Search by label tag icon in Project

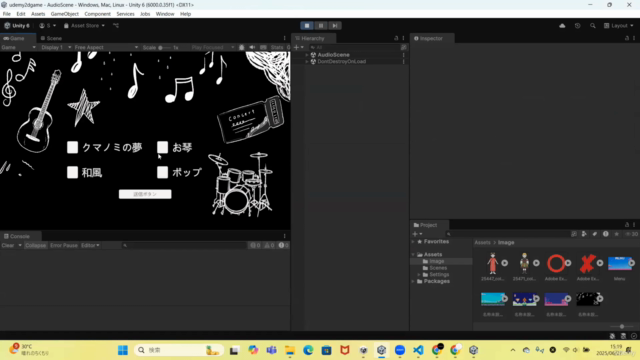pyautogui.click(x=595, y=234)
